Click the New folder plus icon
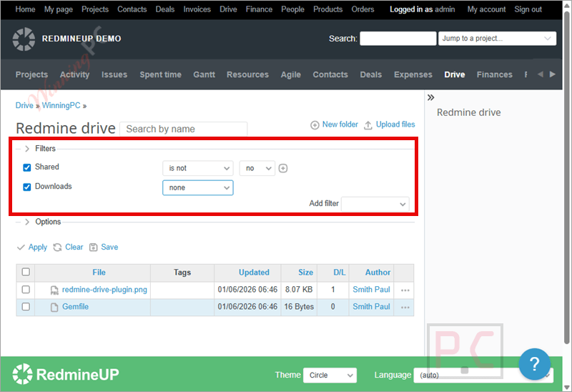 [x=315, y=125]
